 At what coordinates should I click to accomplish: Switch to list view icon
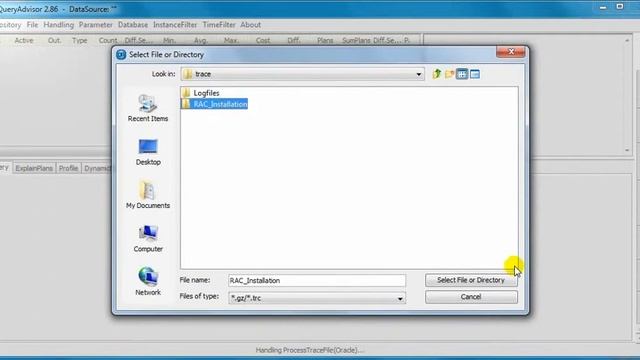[462, 74]
